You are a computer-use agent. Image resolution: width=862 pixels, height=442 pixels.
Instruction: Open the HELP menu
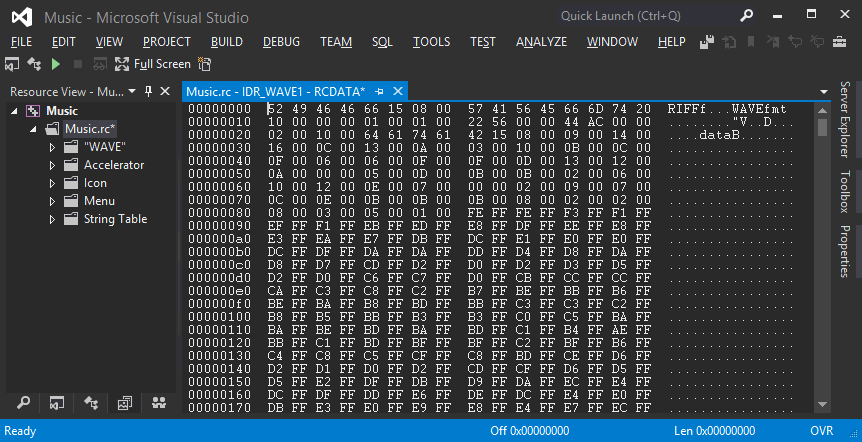point(672,42)
